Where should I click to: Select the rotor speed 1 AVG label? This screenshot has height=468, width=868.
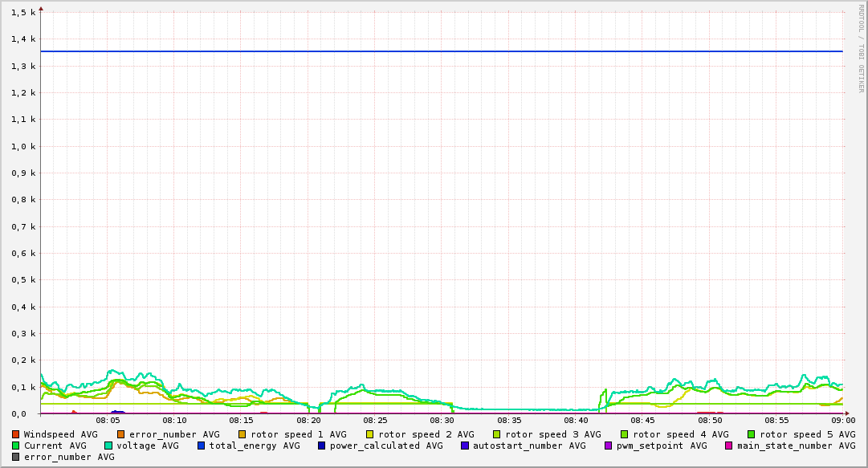coord(299,435)
